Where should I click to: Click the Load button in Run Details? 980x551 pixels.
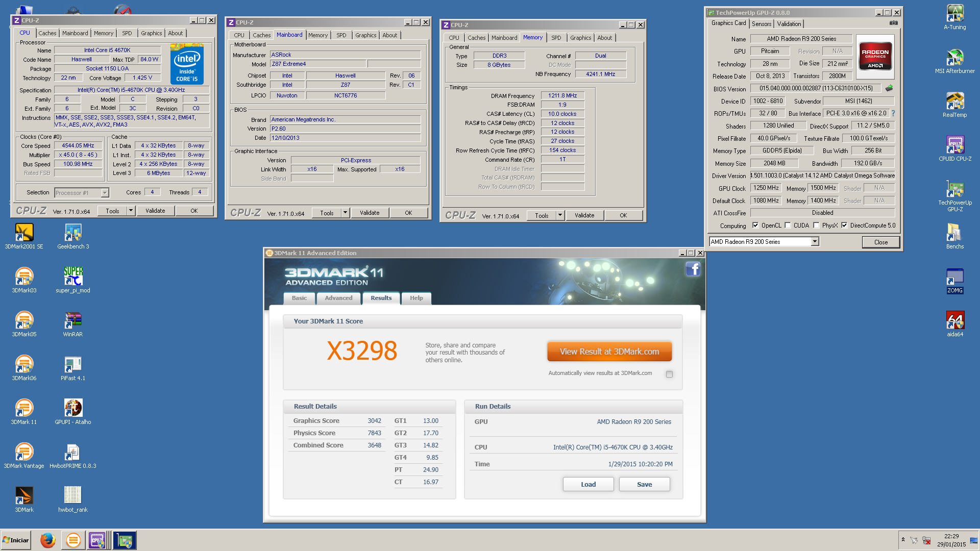[x=588, y=484]
